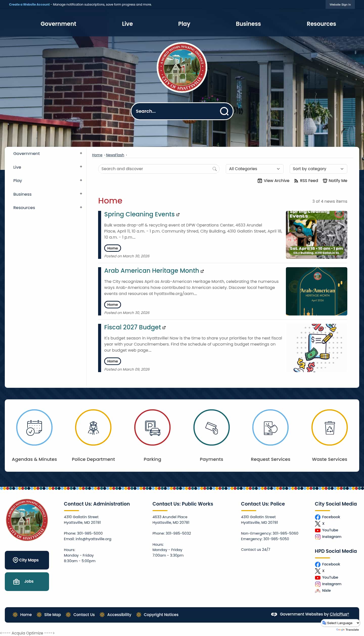Click the Home breadcrumb link
The image size is (364, 636).
coord(97,155)
